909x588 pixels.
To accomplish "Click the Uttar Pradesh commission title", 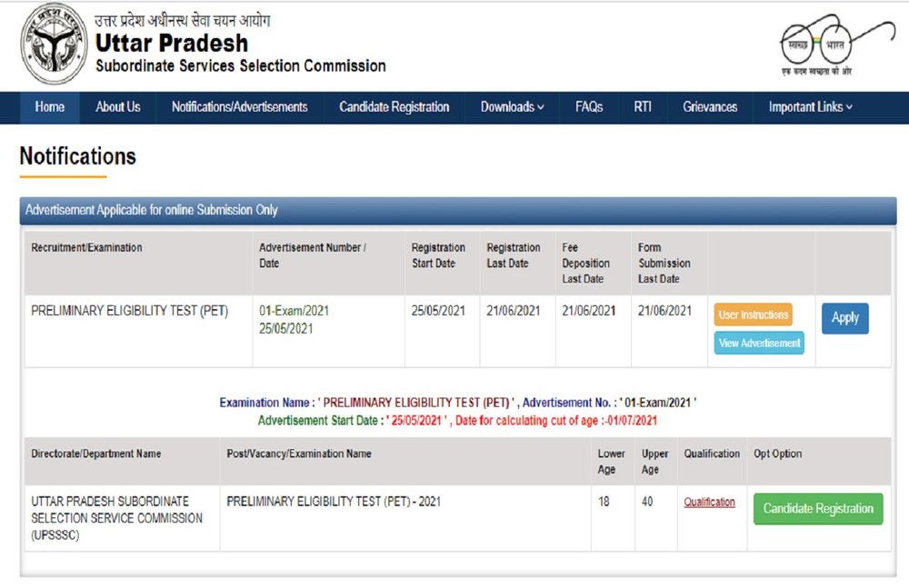I will coord(172,43).
